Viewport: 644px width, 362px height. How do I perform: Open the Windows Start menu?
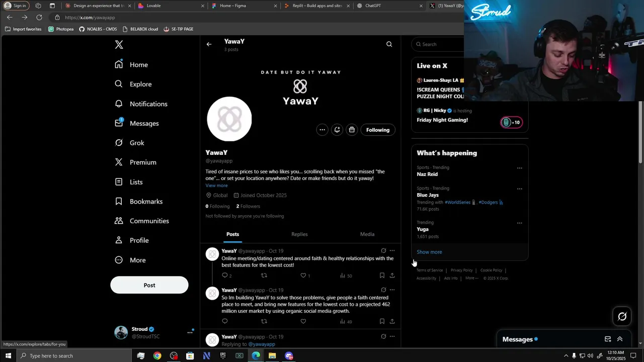tap(8, 356)
